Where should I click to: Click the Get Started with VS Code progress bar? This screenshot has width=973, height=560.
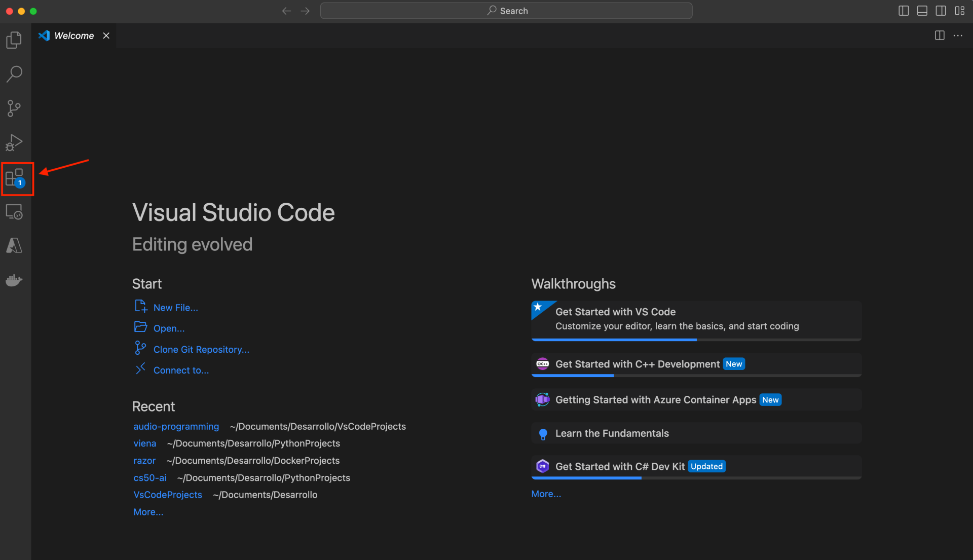click(x=696, y=340)
